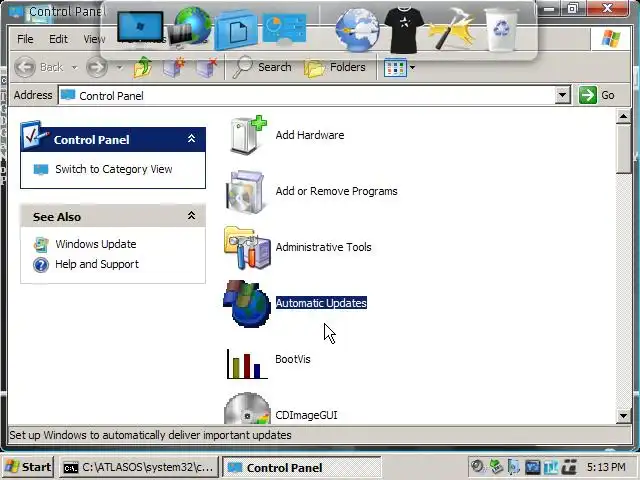
Task: Click the speaker volume tray icon
Action: [x=478, y=467]
